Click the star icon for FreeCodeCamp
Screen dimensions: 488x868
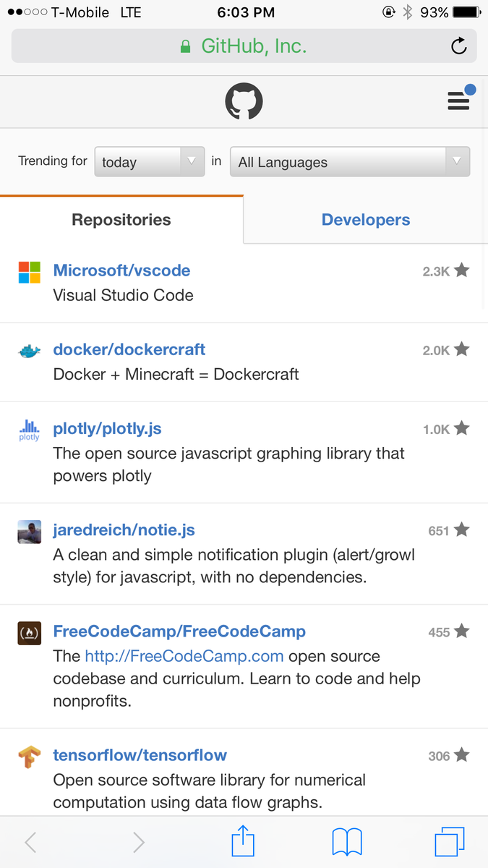click(x=462, y=631)
